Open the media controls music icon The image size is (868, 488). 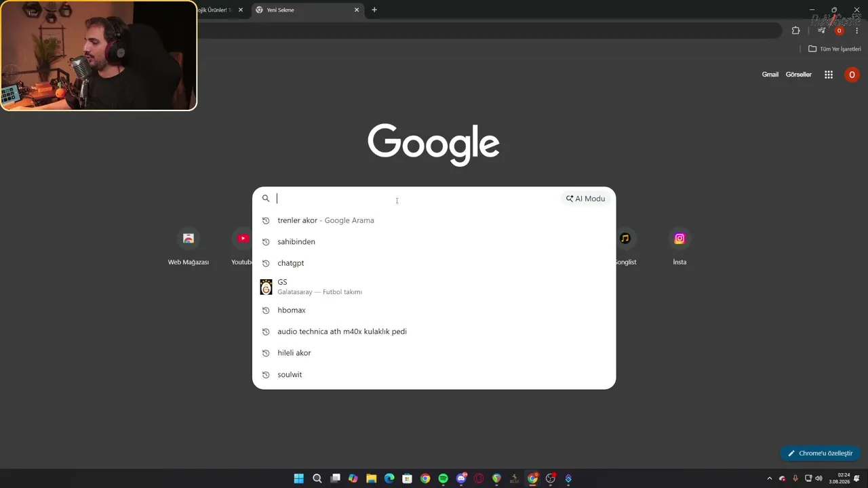pyautogui.click(x=821, y=30)
